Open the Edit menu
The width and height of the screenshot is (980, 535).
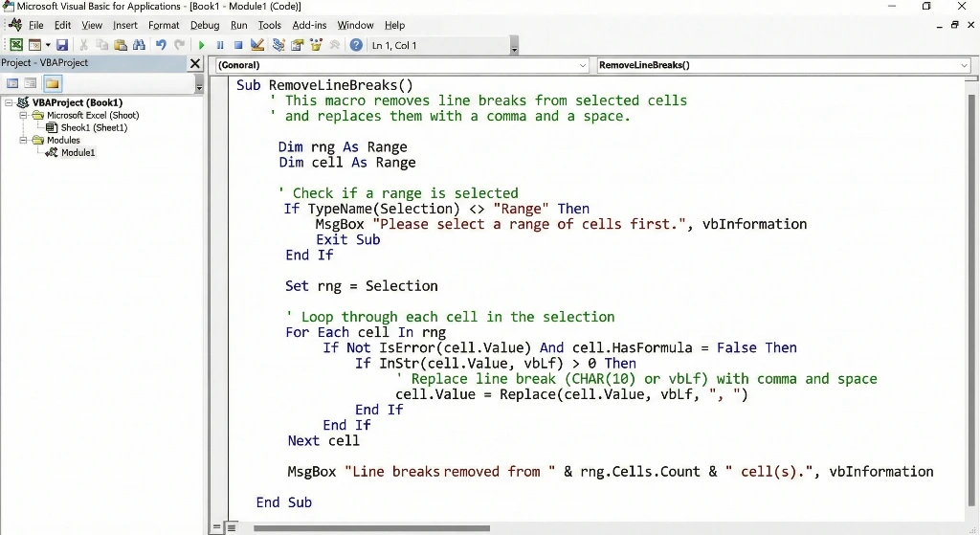tap(62, 25)
